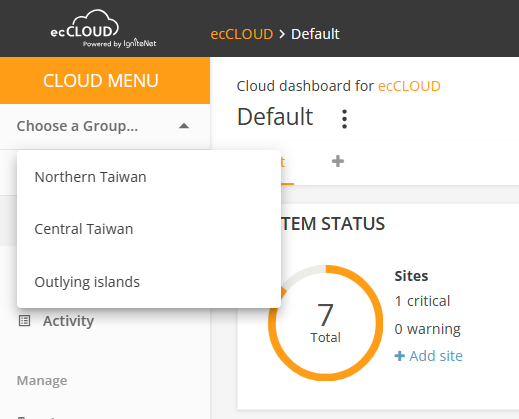This screenshot has height=419, width=519.
Task: Click the ecCLOUD breadcrumb link in header
Action: point(242,34)
